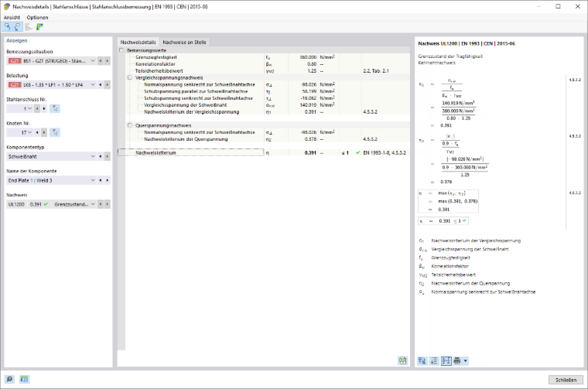
Task: Click the previous arrow beside Bemessungssituation
Action: pyautogui.click(x=101, y=61)
